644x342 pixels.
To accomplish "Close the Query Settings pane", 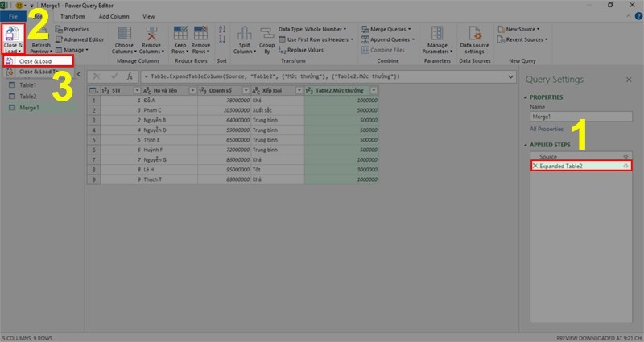I will pyautogui.click(x=629, y=80).
